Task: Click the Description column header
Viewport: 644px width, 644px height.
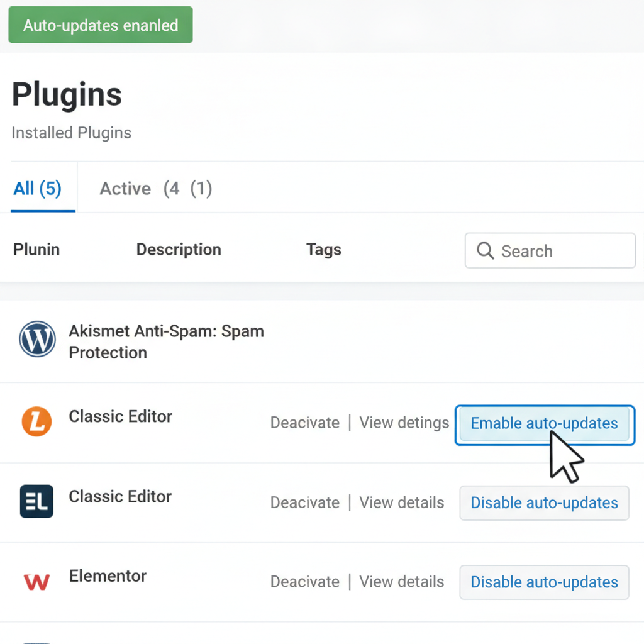Action: tap(179, 249)
